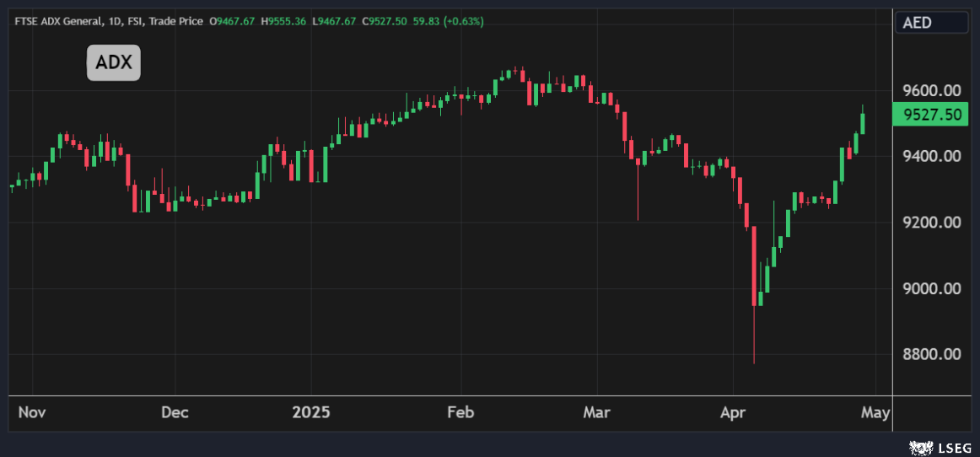Screen dimensions: 980x457
Task: Open the AED currency selector
Action: point(931,23)
